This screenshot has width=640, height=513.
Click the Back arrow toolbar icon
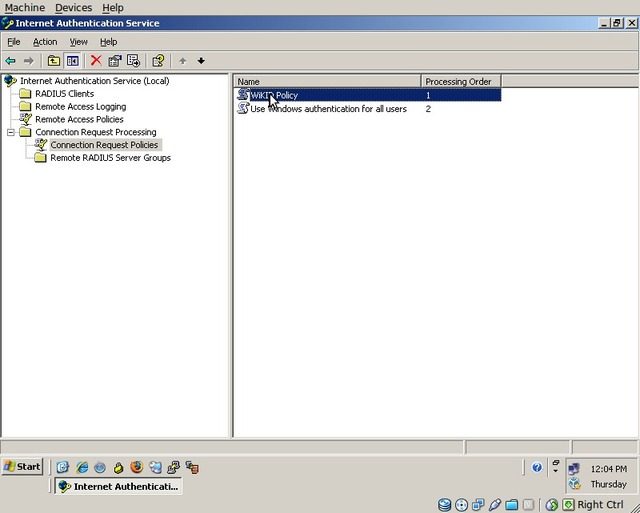tap(10, 61)
